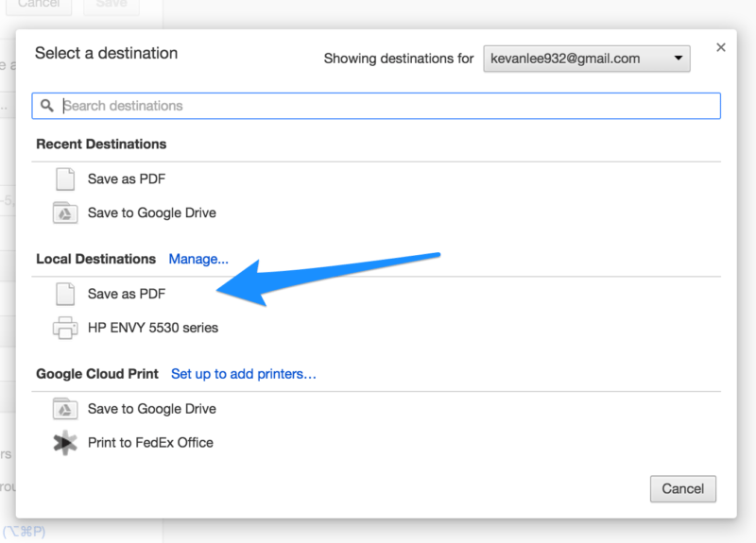Click the Search destinations input field
756x543 pixels.
[x=376, y=106]
